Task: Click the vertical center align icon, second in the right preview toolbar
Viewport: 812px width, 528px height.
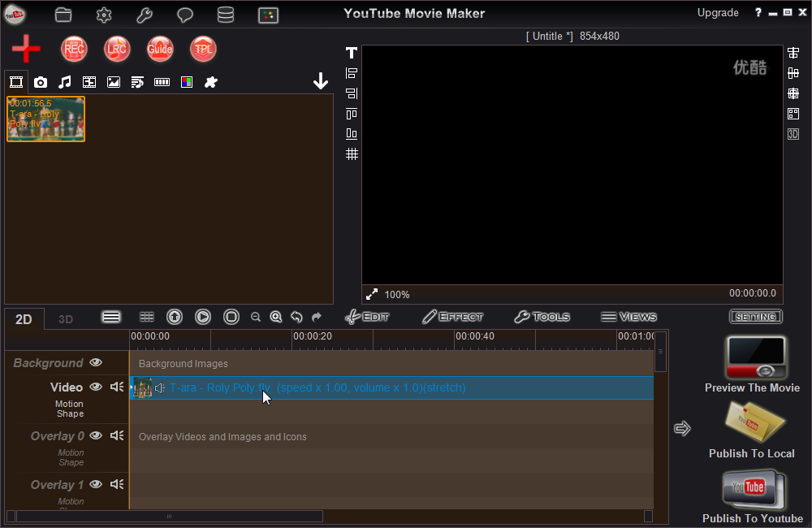Action: point(793,73)
